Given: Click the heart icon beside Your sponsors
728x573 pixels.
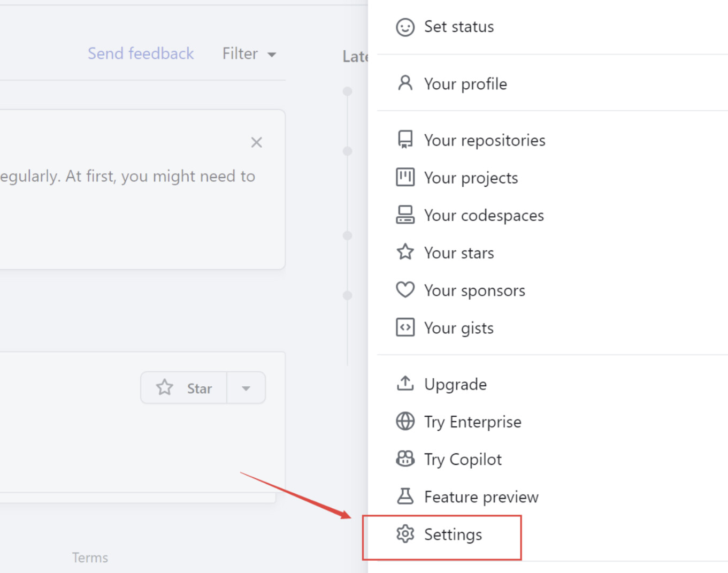Looking at the screenshot, I should coord(405,289).
